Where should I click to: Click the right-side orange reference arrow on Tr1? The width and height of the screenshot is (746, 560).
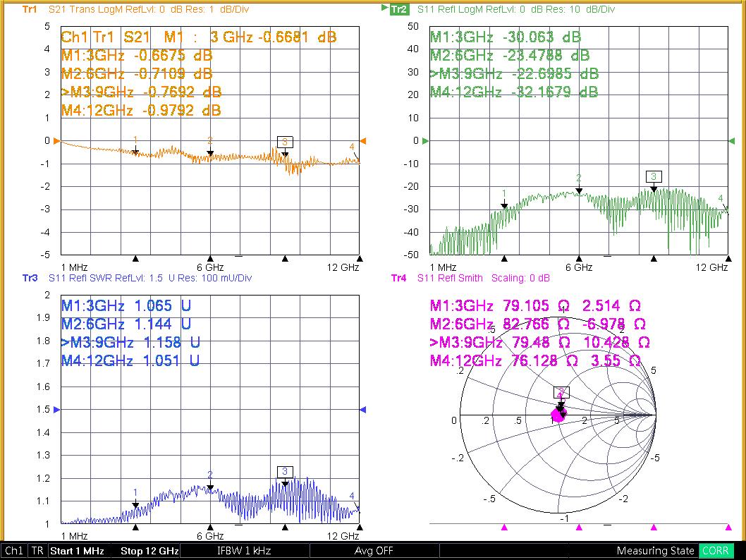tap(363, 141)
